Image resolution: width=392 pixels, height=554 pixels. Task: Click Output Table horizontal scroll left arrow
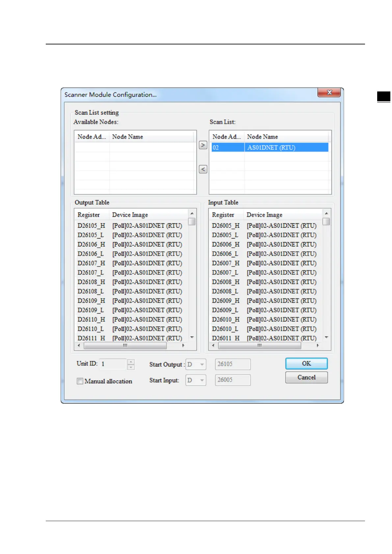coord(79,345)
